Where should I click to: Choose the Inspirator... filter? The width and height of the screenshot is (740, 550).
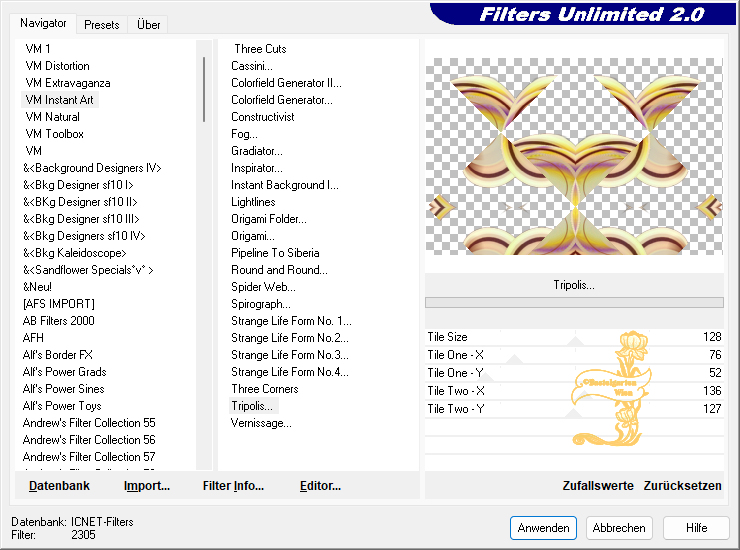[257, 168]
